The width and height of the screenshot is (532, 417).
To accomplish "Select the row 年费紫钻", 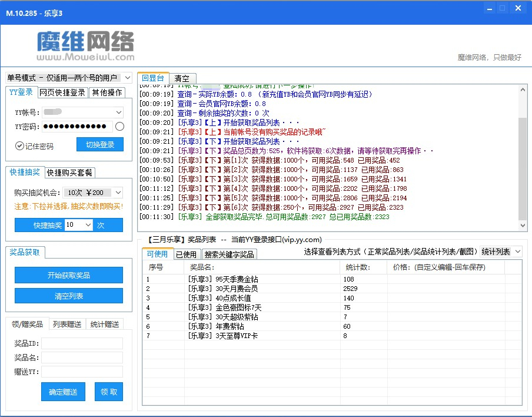I will pyautogui.click(x=332, y=327).
